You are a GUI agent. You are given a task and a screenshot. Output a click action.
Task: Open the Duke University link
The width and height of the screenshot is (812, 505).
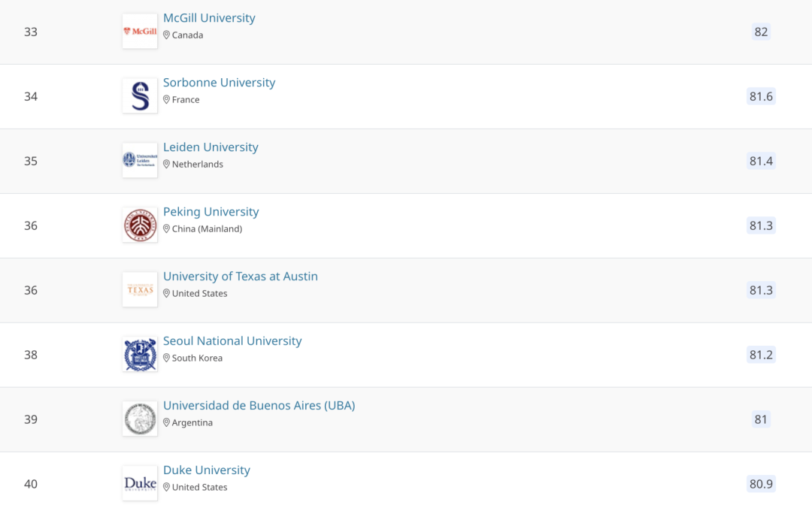(x=206, y=470)
